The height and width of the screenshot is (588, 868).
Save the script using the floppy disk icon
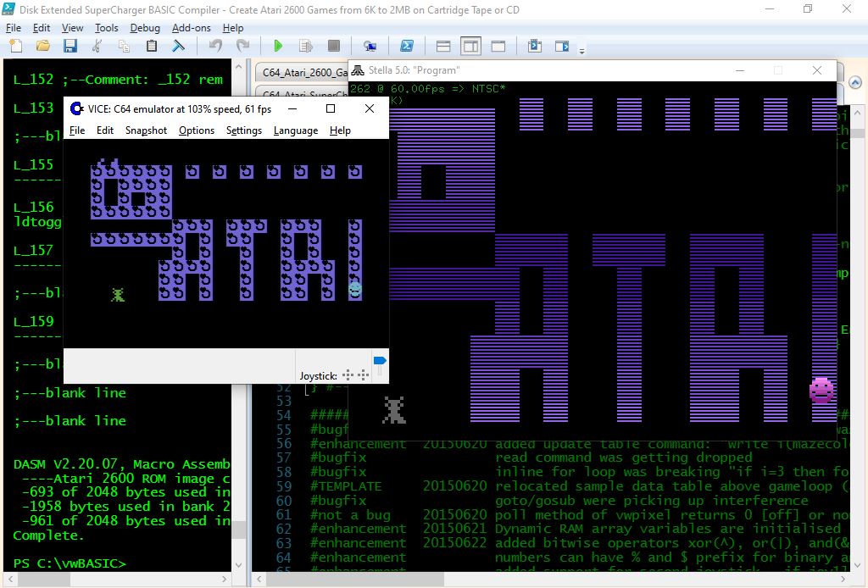click(70, 46)
